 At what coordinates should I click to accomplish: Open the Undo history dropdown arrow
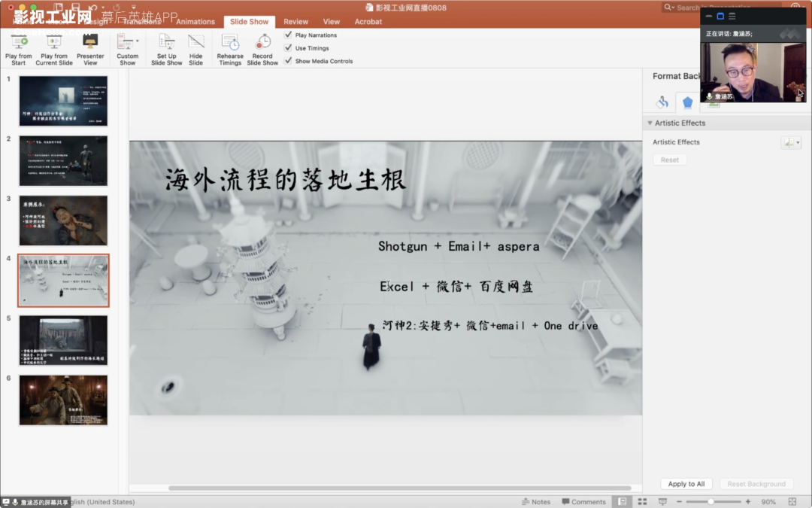click(x=103, y=8)
